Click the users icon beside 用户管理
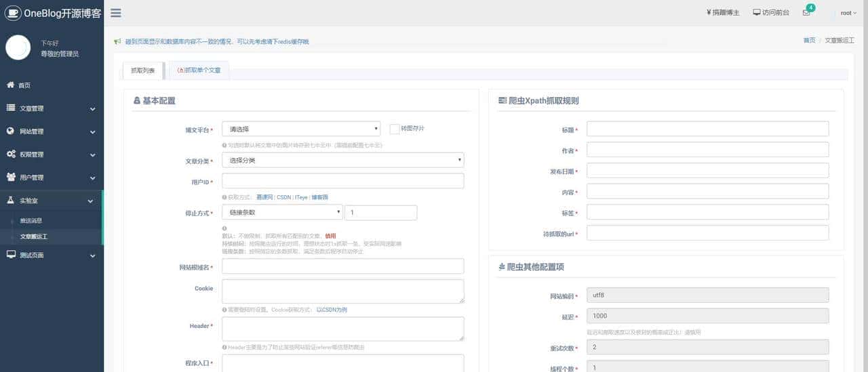Screen dimensions: 868x372 point(12,177)
